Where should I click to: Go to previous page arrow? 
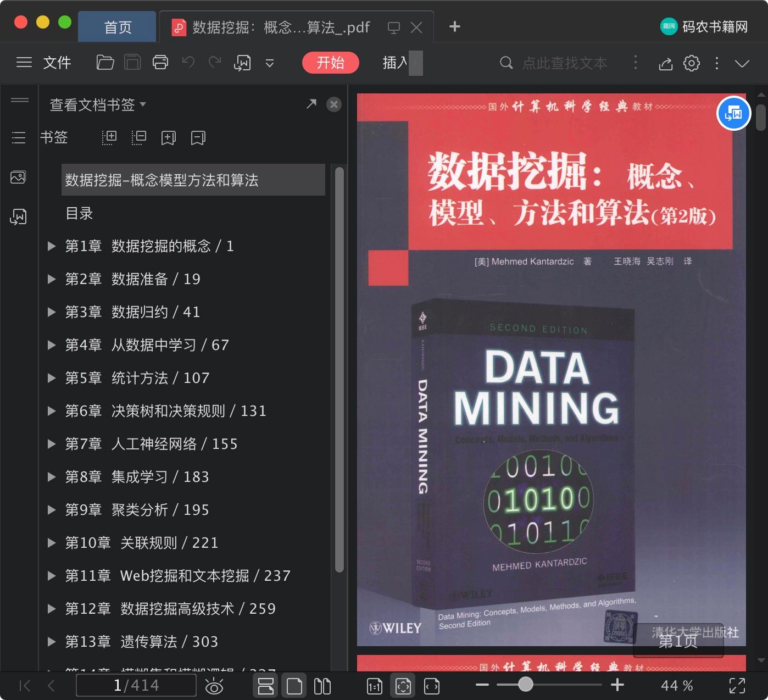coord(51,686)
